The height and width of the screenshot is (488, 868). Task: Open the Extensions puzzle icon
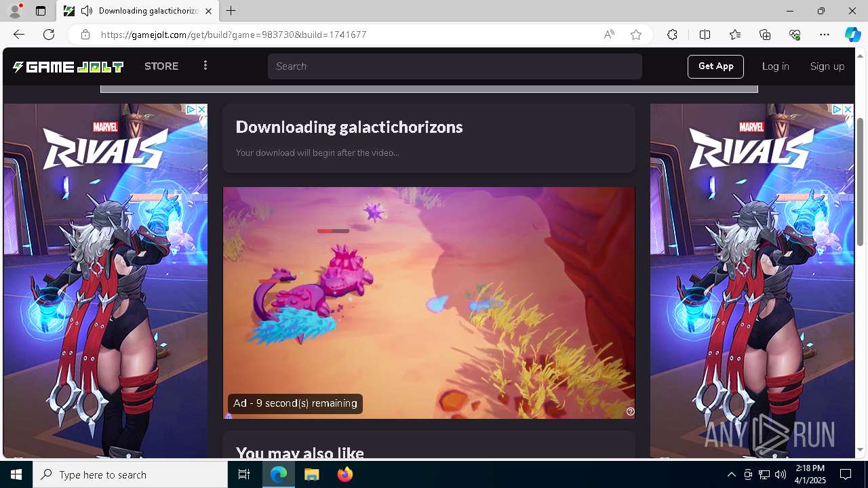coord(672,35)
